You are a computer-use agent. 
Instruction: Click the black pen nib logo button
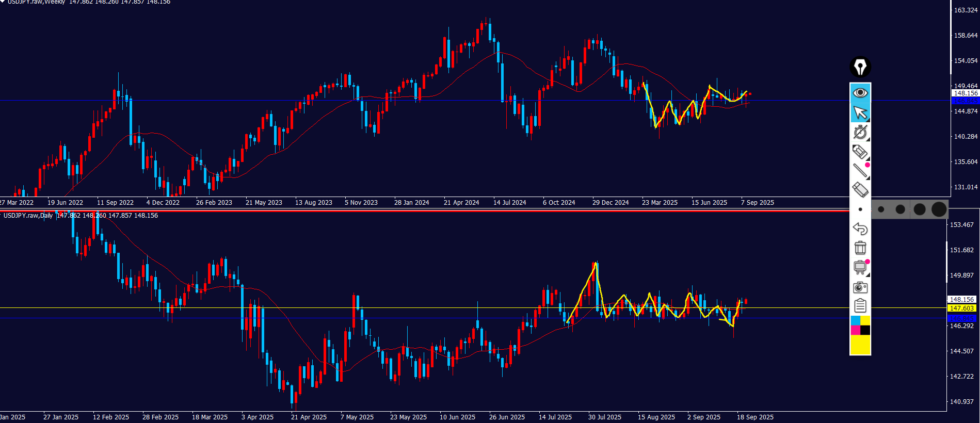pyautogui.click(x=860, y=67)
